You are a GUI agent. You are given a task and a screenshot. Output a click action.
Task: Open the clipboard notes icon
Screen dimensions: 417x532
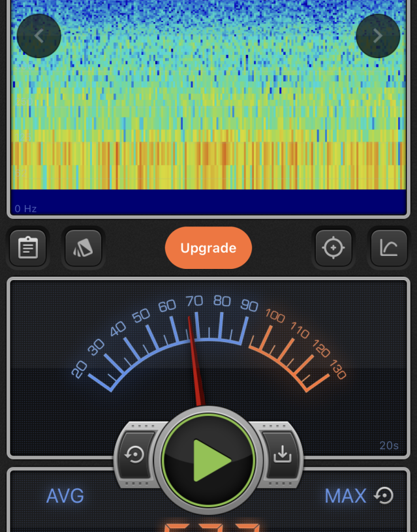point(28,248)
